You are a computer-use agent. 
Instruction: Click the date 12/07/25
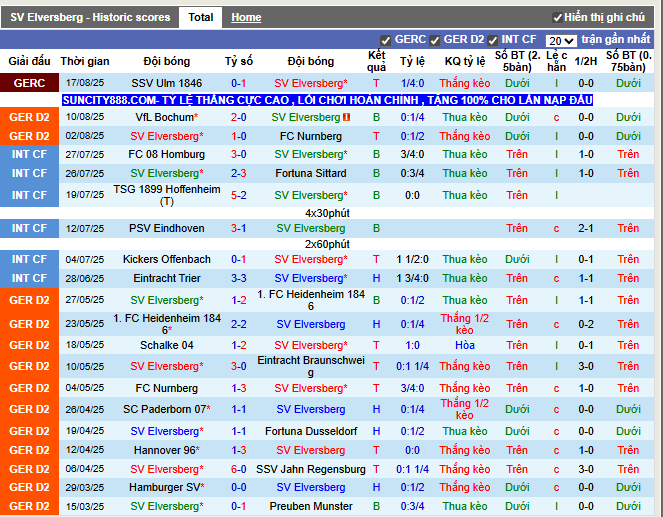[x=85, y=229]
